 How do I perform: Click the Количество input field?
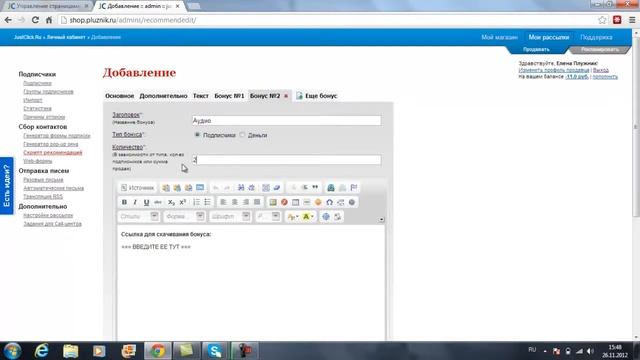[287, 160]
